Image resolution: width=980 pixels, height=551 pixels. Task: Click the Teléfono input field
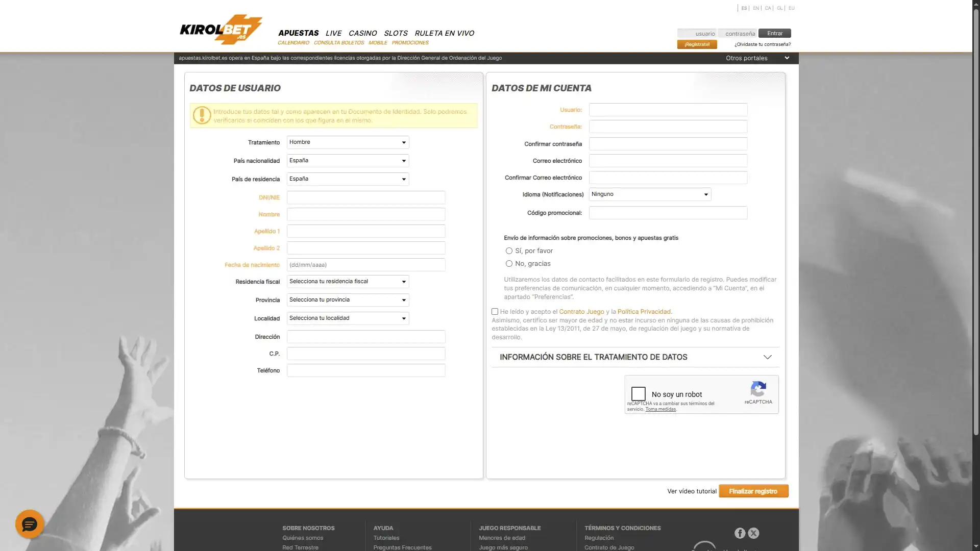(366, 370)
